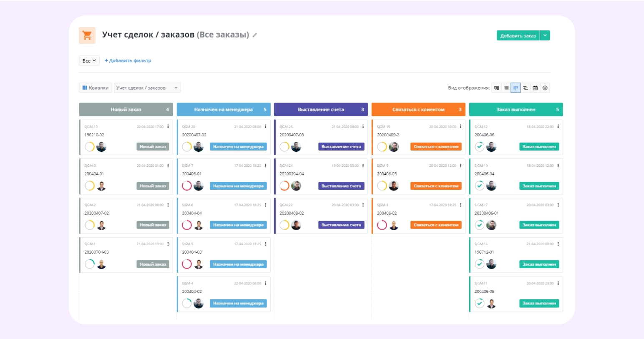Image resolution: width=644 pixels, height=339 pixels.
Task: Open arrow dropdown next to 'Добавить заказ'
Action: 545,35
